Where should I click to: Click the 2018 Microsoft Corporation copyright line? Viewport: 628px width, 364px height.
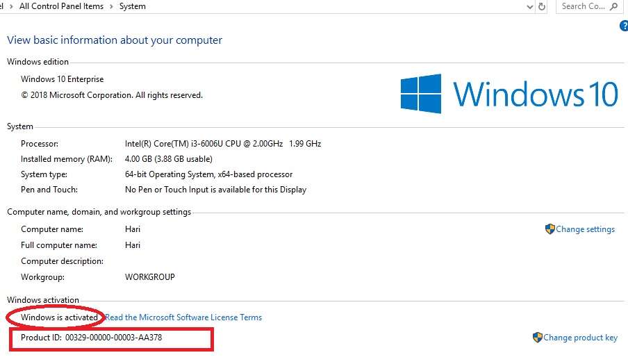click(x=112, y=95)
